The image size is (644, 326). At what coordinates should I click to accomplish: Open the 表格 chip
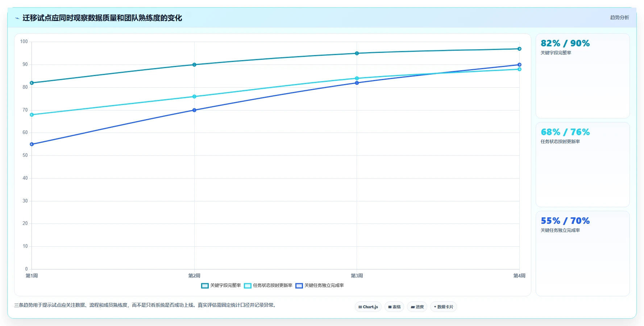(x=394, y=307)
